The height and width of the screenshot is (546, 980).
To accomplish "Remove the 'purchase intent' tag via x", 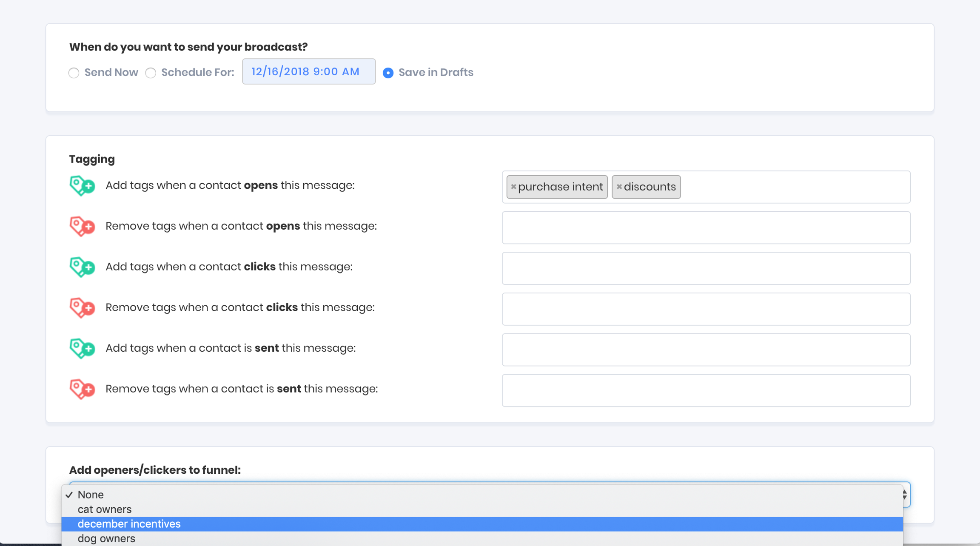I will (513, 187).
